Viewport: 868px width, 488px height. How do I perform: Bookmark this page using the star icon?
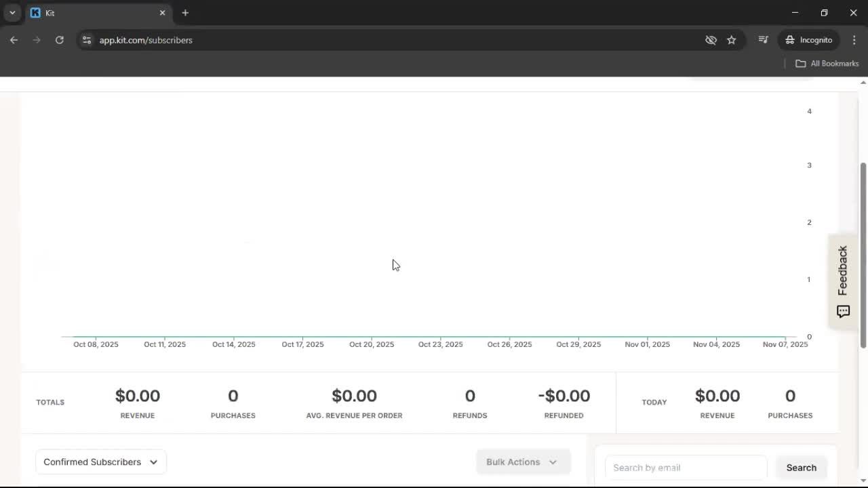(x=732, y=40)
